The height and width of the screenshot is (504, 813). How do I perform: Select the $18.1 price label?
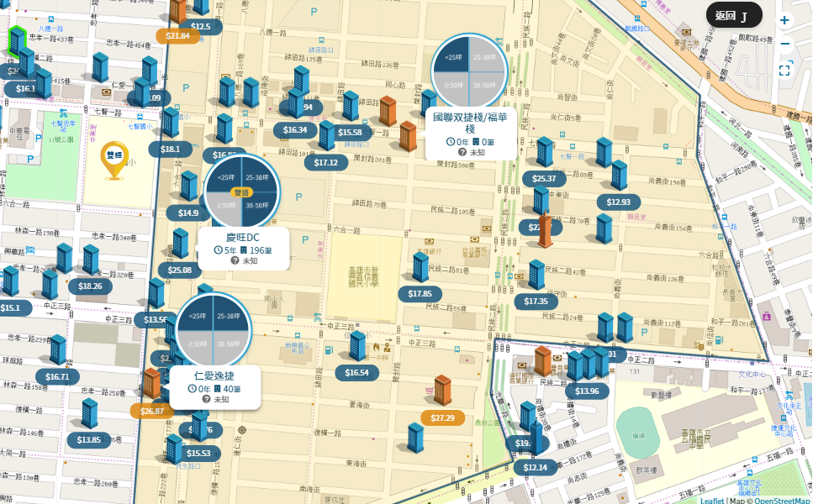pos(170,150)
